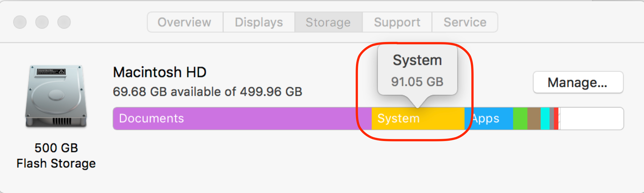Minimize the window with the middle button
Viewport: 644px width, 193px height.
tap(42, 22)
